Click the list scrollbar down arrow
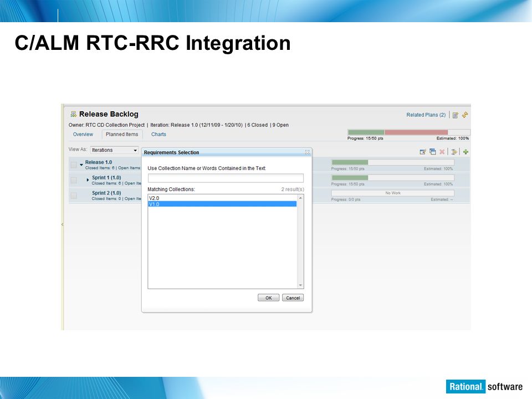This screenshot has width=532, height=399. point(300,285)
